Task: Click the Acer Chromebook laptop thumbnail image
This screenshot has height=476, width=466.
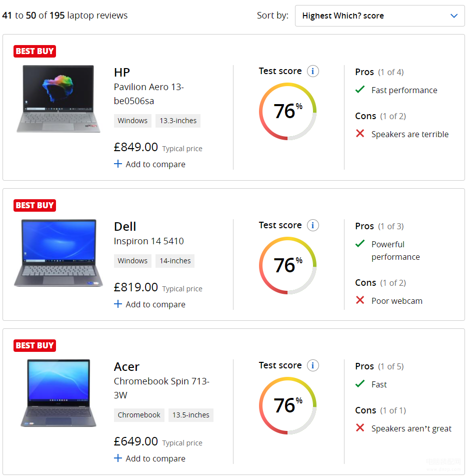Action: (x=58, y=393)
